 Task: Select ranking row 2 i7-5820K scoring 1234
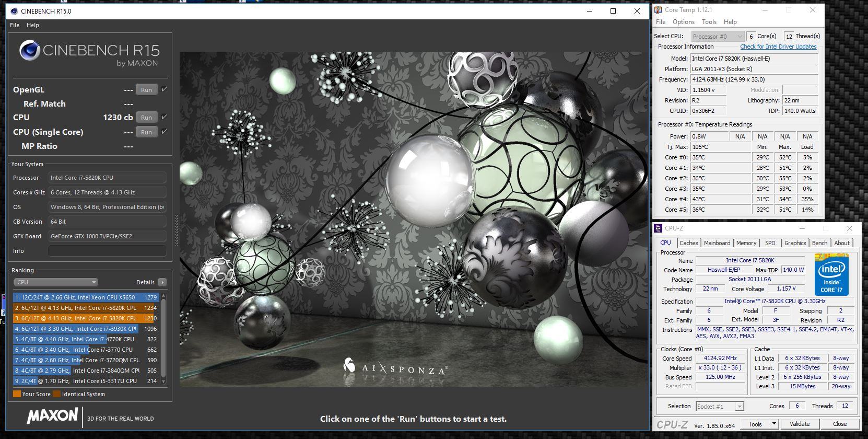pyautogui.click(x=85, y=308)
